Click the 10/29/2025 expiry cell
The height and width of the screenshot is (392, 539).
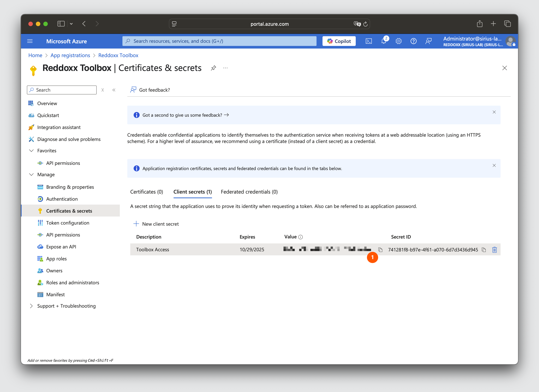(x=252, y=250)
